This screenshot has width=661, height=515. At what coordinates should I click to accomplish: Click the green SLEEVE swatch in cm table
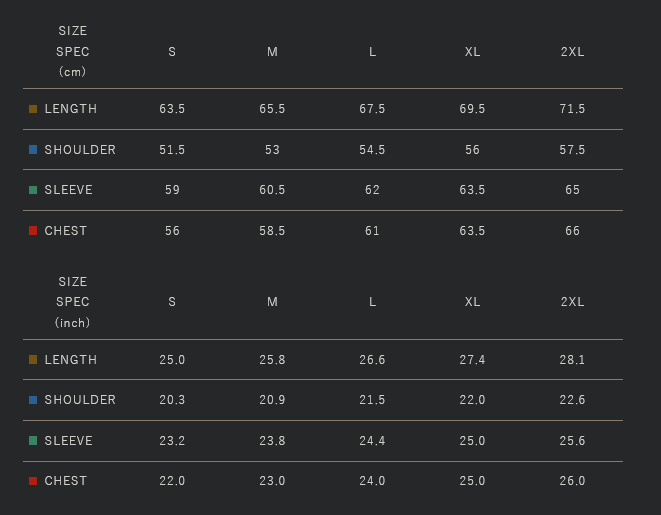click(x=33, y=190)
